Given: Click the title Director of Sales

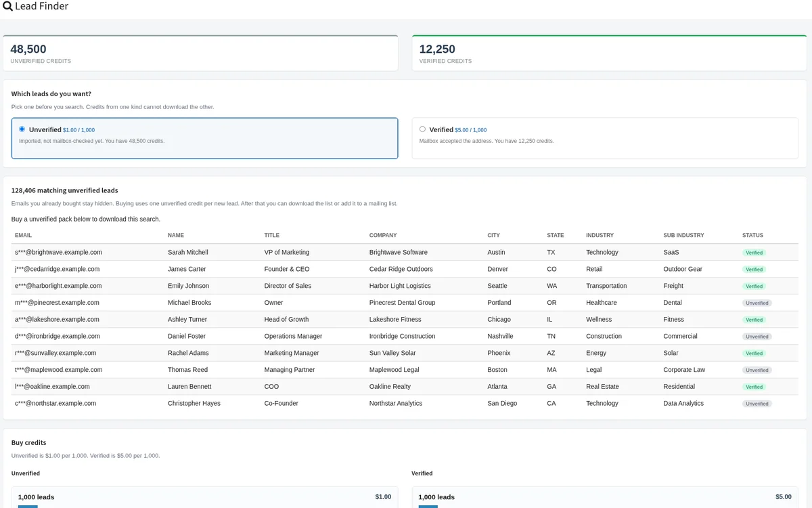Looking at the screenshot, I should (x=288, y=286).
